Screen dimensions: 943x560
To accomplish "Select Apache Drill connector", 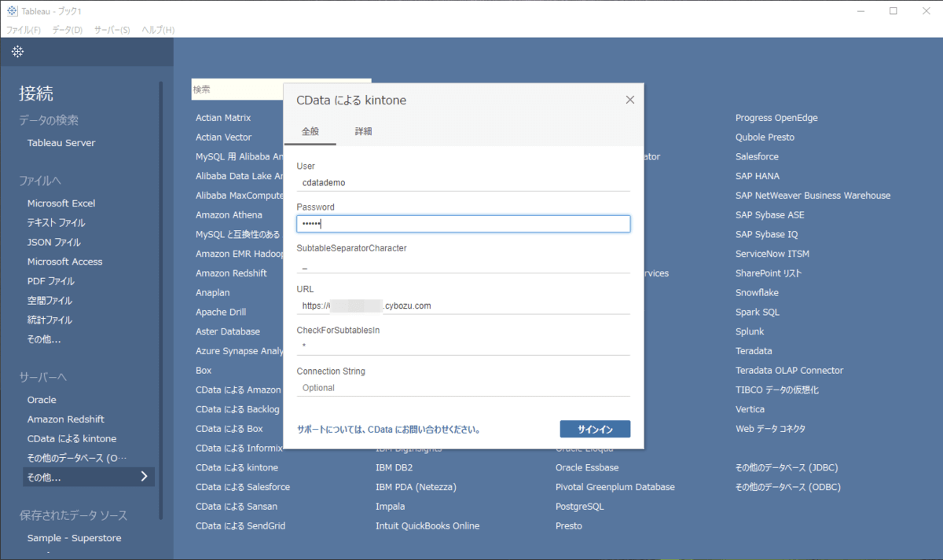I will point(221,313).
